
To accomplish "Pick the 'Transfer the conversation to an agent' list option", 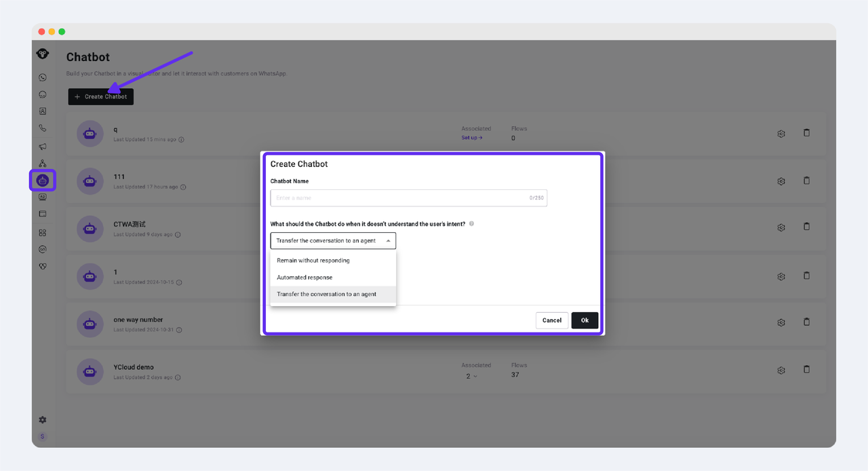I will 326,295.
